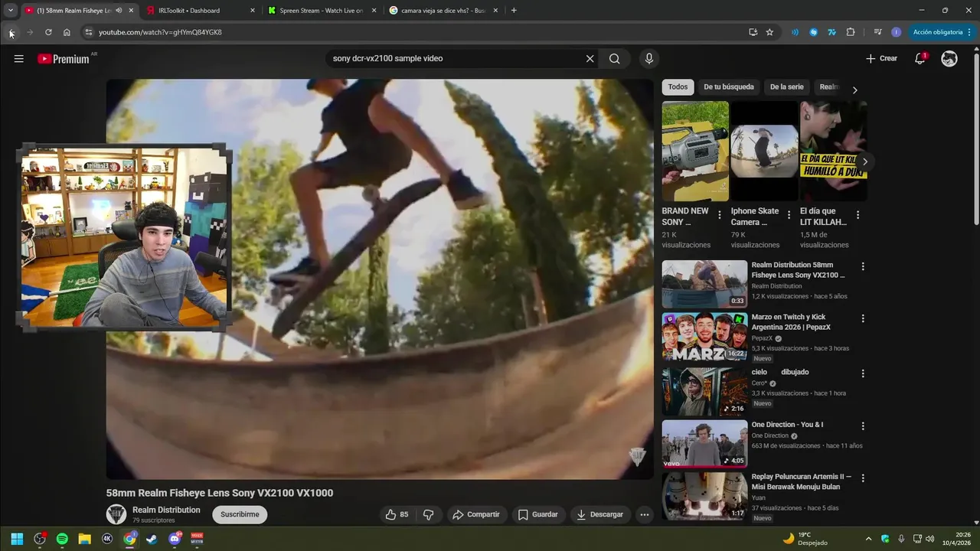This screenshot has height=551, width=980.
Task: Download the video with Descargar
Action: click(x=600, y=514)
